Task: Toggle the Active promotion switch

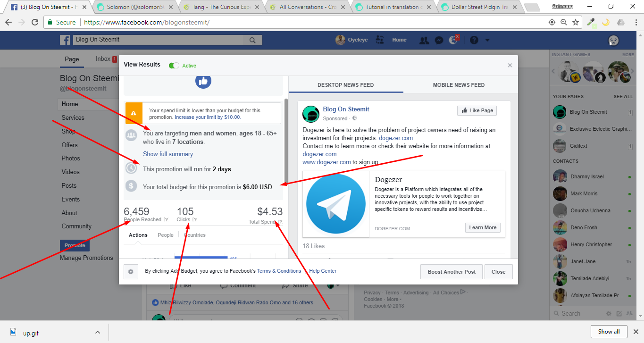Action: (x=174, y=66)
